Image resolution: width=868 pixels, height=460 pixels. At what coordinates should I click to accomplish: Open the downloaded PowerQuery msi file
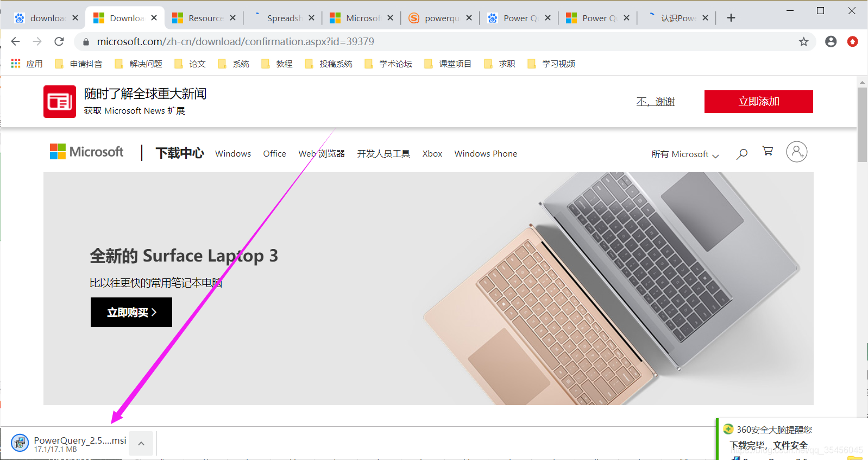coord(69,443)
